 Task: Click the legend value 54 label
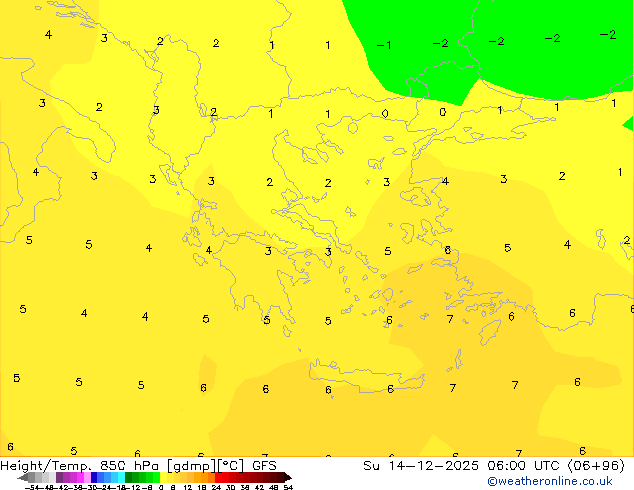coord(288,488)
